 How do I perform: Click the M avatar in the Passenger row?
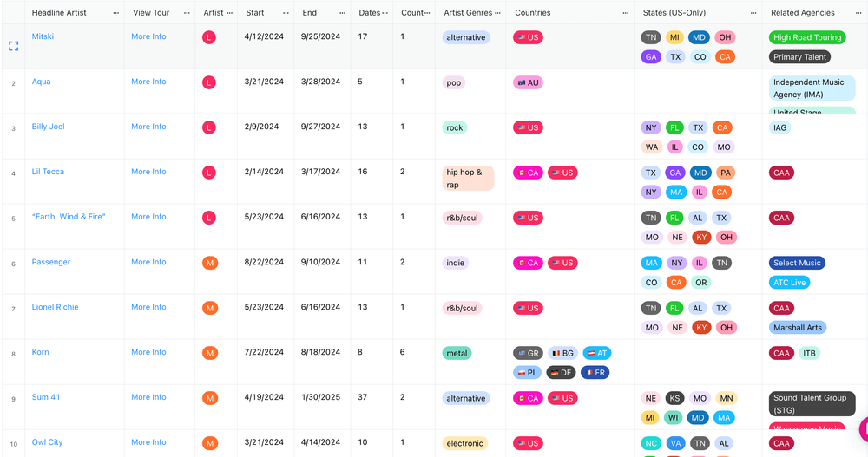[x=210, y=263]
